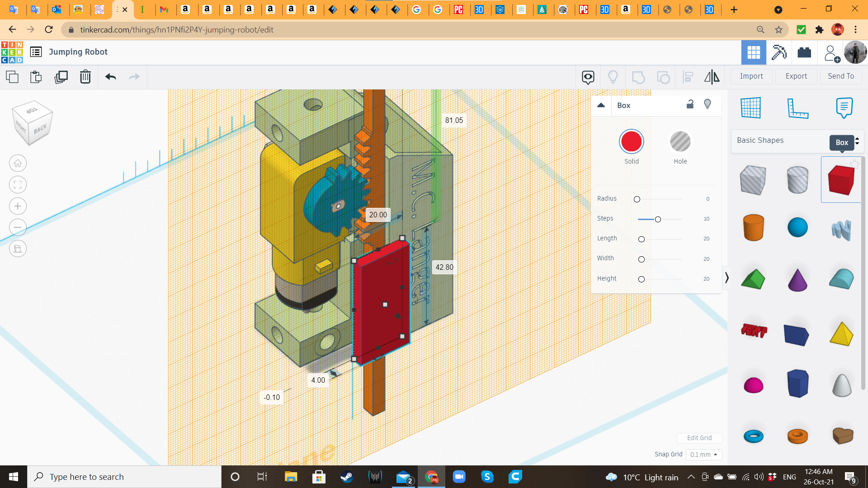Click the Zoom in plus icon
The image size is (868, 488).
18,206
